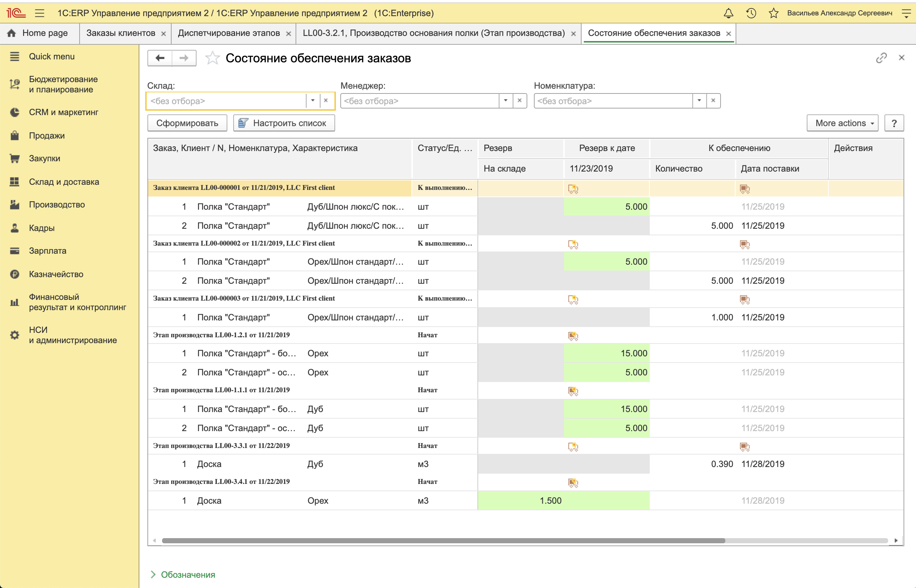
Task: Open favorites star in title bar
Action: [773, 13]
